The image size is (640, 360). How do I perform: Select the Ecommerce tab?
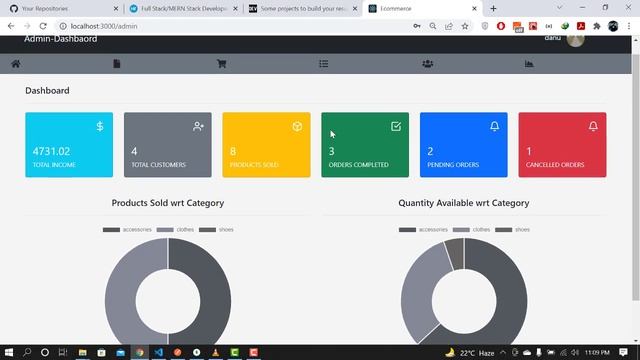[x=422, y=9]
